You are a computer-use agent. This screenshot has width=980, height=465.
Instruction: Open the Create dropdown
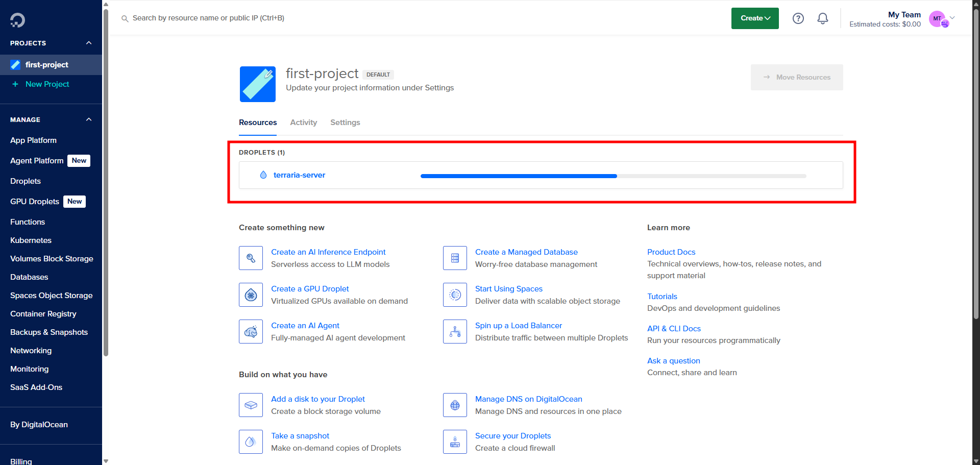pos(754,18)
